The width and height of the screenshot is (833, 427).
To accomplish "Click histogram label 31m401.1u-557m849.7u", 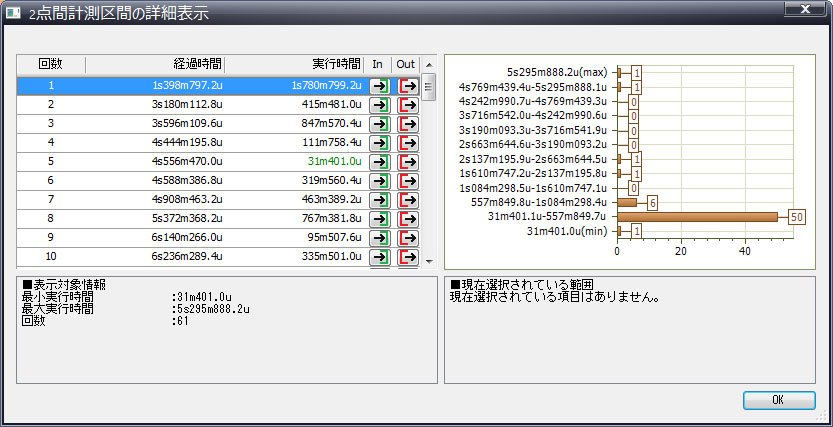I will (x=548, y=217).
